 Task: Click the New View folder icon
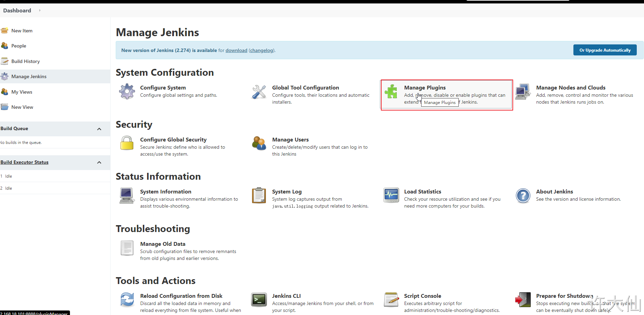pos(4,107)
